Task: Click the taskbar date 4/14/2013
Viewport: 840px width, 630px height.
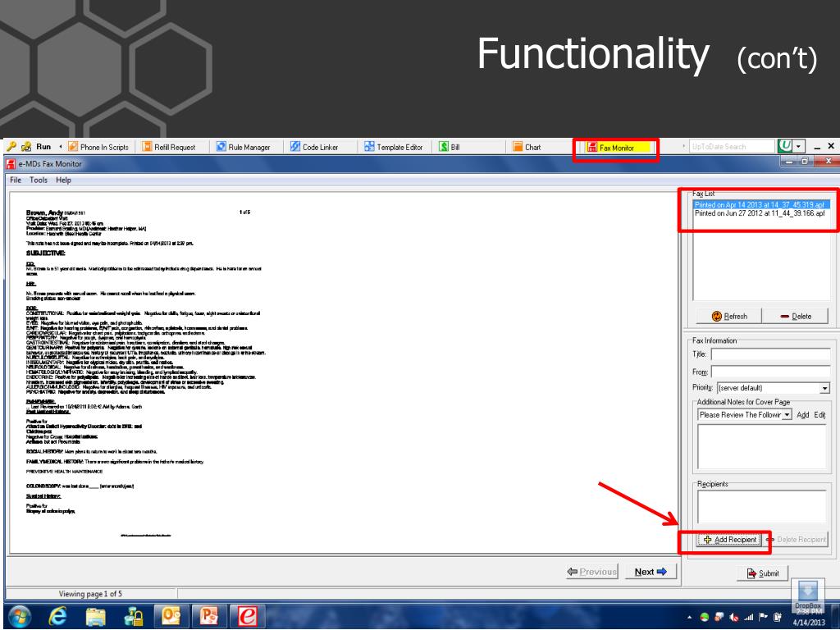Action: coord(809,622)
